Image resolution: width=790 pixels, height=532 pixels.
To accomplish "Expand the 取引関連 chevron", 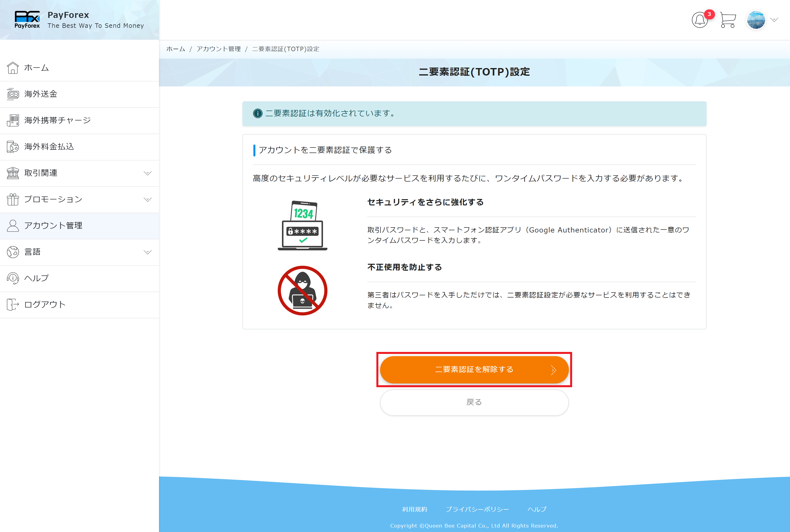I will tap(148, 173).
